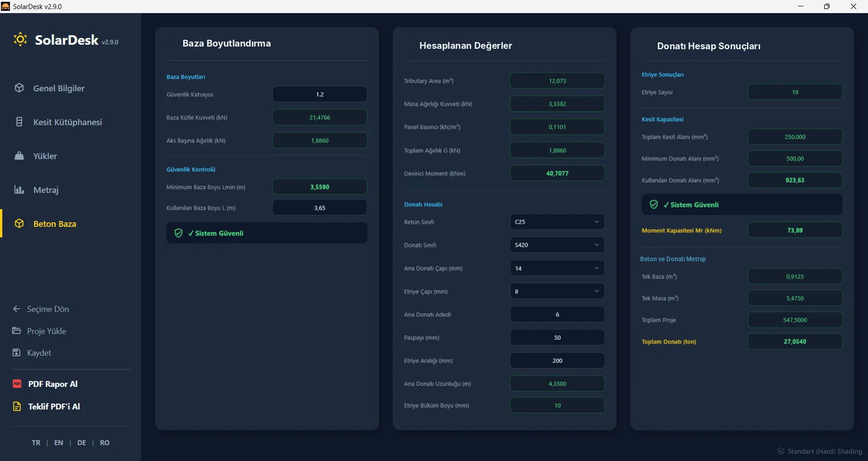Click the Proje Yükle folder icon
This screenshot has height=461, width=868.
point(16,331)
